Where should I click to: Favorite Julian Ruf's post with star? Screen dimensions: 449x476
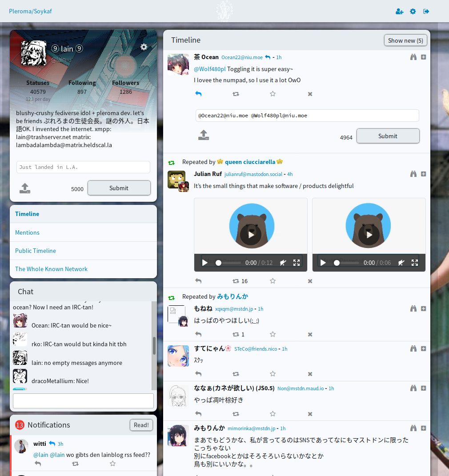point(273,281)
